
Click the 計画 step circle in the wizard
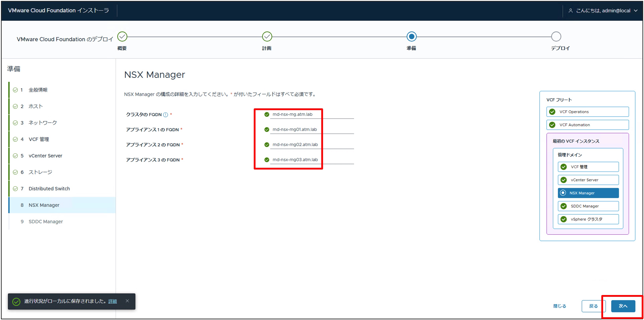(x=267, y=37)
